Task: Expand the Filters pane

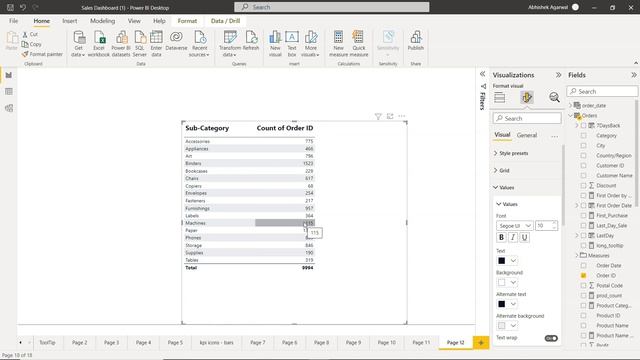Action: (482, 74)
